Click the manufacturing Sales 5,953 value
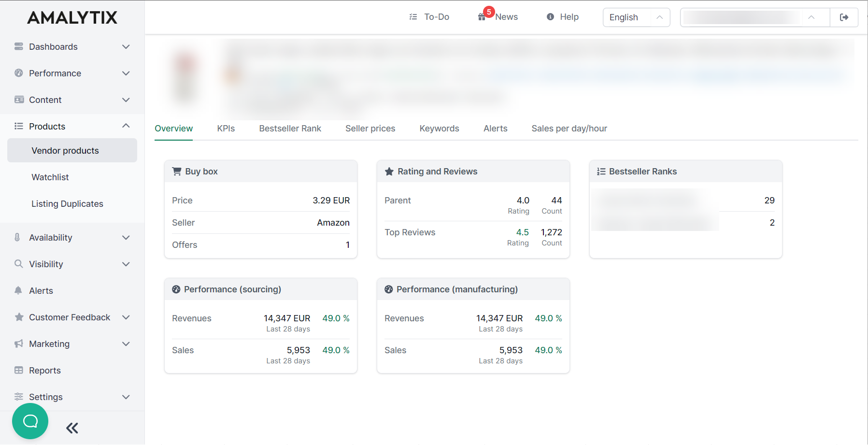This screenshot has width=868, height=445. click(511, 350)
